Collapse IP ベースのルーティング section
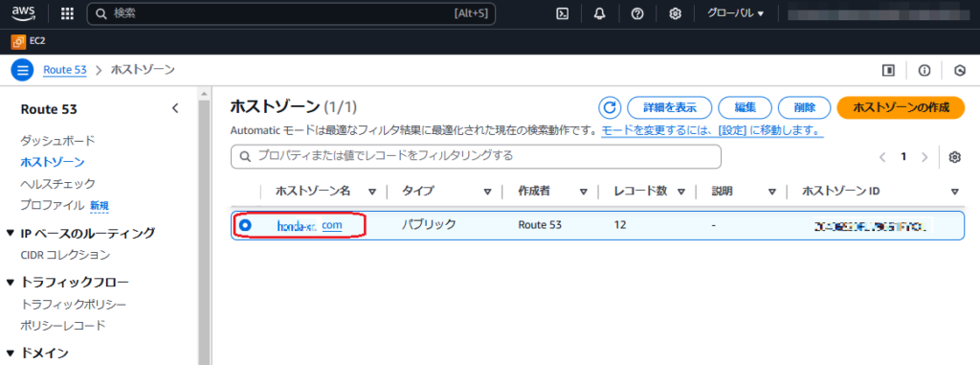Viewport: 980px width, 365px height. (10, 234)
